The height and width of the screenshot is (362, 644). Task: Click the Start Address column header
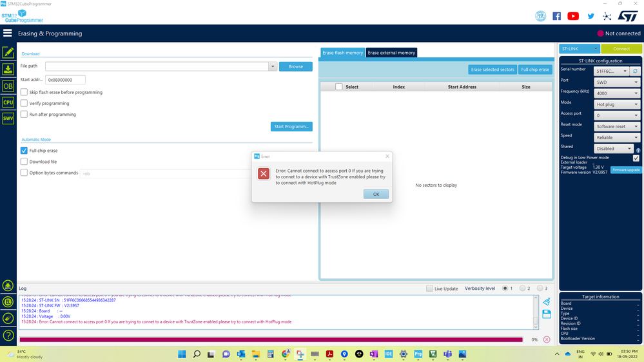point(462,86)
